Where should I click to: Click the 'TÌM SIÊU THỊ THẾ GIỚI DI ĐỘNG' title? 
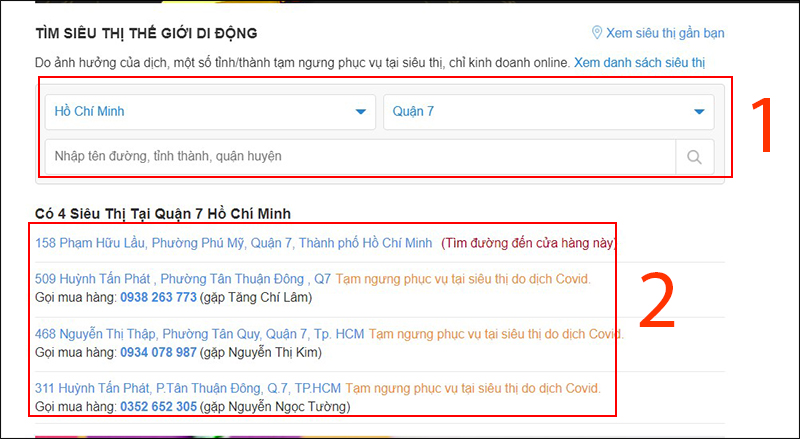click(146, 34)
